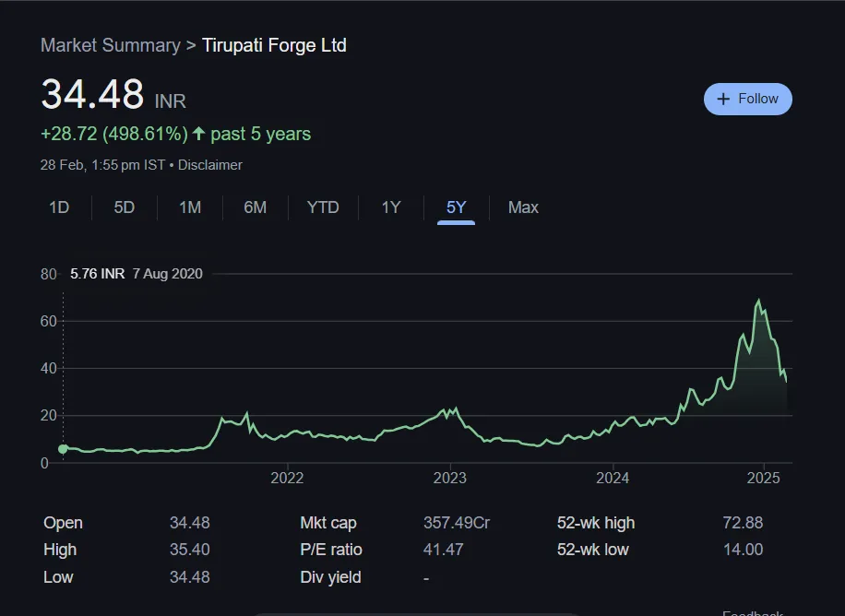Click the '5.76 INR 7 Aug 2020' tooltip
The height and width of the screenshot is (616, 845).
[x=137, y=274]
